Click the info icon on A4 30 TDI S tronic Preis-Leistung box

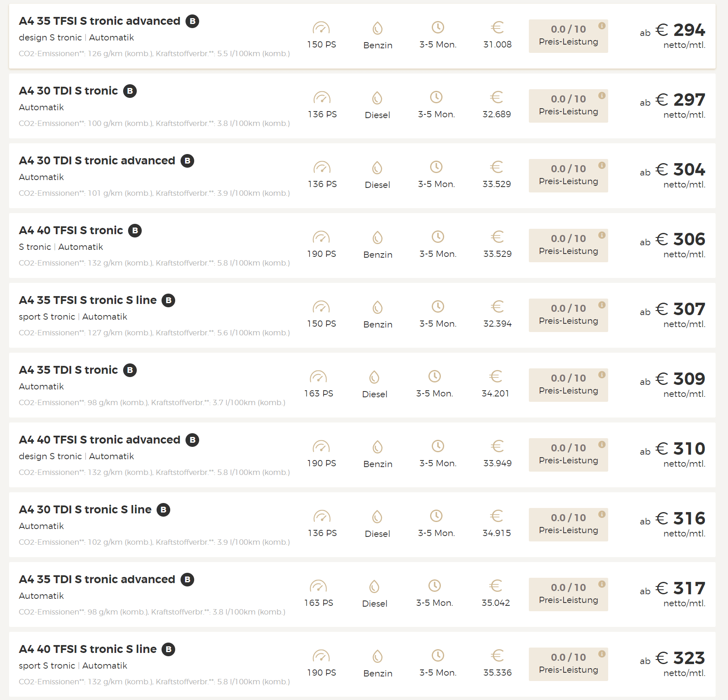click(602, 95)
